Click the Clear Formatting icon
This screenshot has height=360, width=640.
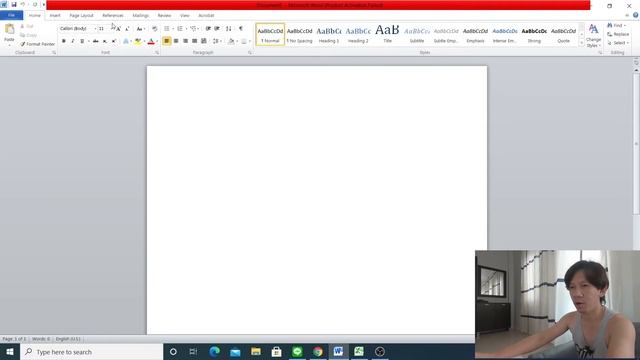coord(155,29)
